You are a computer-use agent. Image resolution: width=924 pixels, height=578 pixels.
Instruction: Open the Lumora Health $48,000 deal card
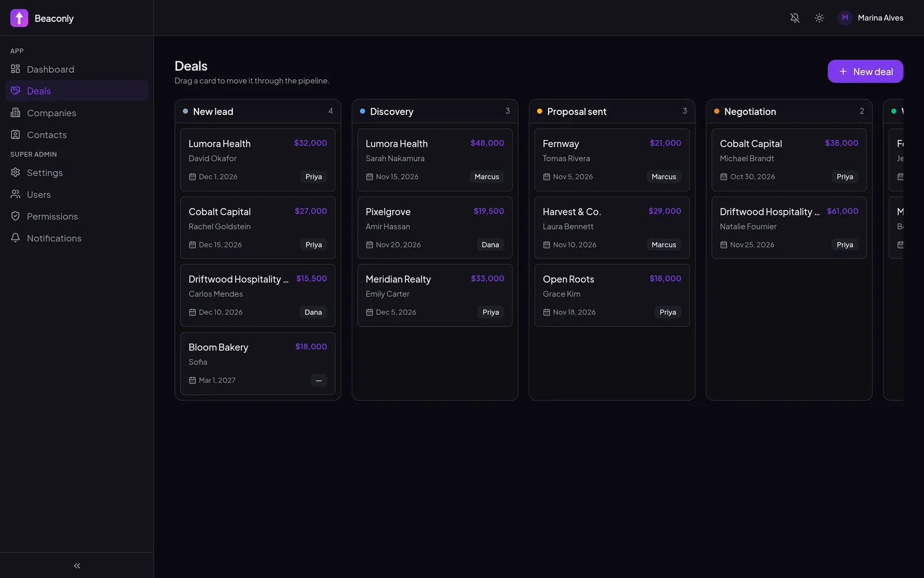coord(435,160)
